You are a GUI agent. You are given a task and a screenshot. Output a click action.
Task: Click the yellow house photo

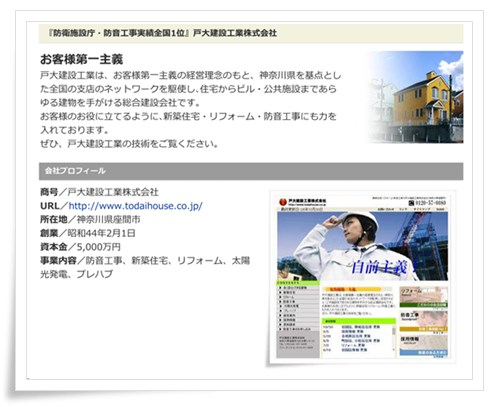point(415,97)
